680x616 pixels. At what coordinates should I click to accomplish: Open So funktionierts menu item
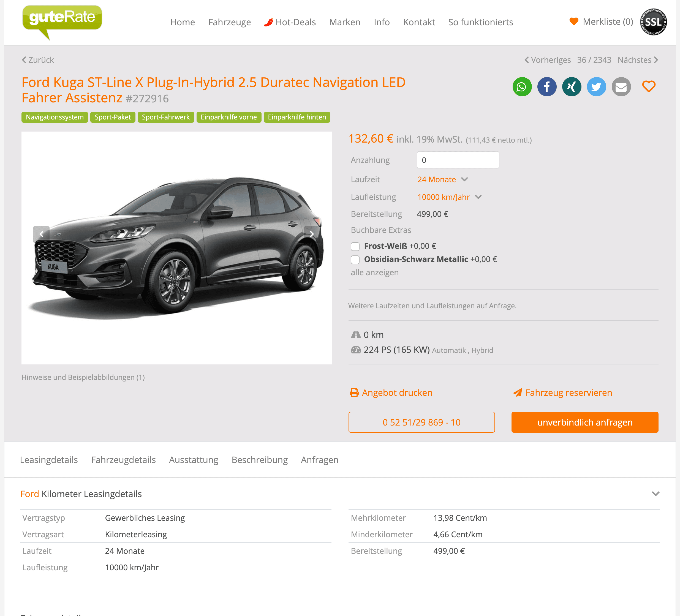pos(480,22)
